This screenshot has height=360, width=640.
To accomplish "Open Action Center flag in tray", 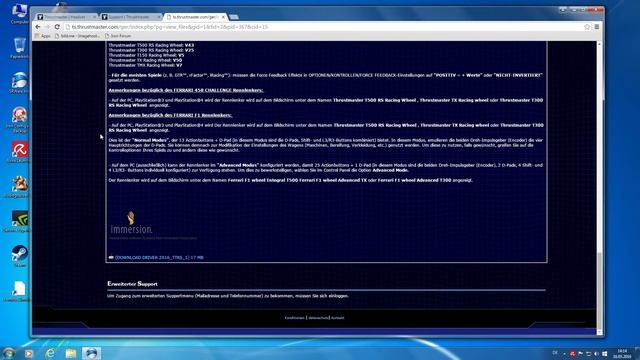I will (580, 353).
